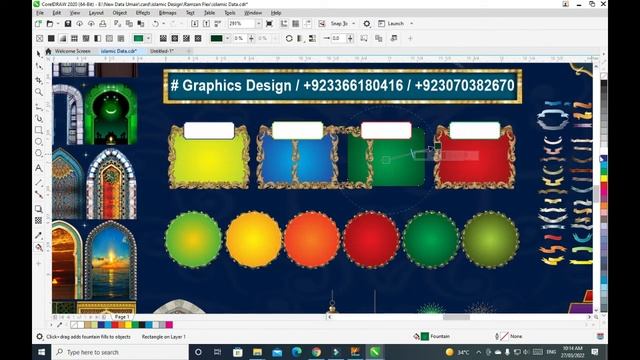
Task: Select the Drop Shadow tool
Action: point(39,209)
